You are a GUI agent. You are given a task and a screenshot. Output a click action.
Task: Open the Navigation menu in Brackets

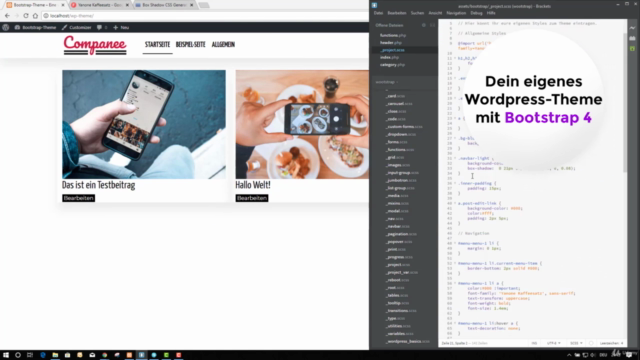pos(456,13)
